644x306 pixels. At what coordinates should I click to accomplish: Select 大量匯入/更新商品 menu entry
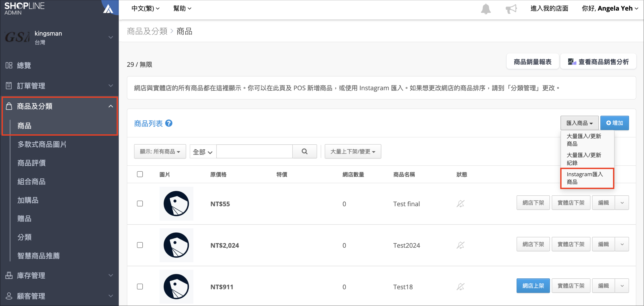click(x=587, y=140)
